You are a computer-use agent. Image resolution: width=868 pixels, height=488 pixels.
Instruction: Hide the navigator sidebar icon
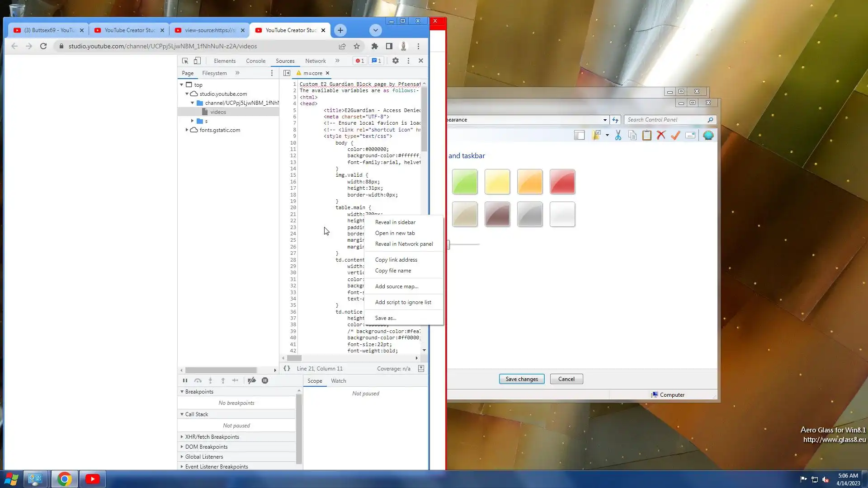[x=287, y=73]
